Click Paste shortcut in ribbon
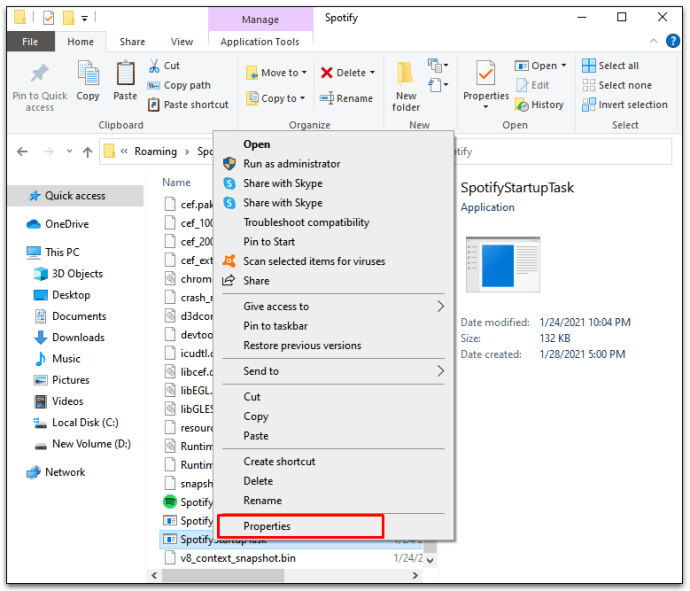This screenshot has width=690, height=591. [x=188, y=105]
